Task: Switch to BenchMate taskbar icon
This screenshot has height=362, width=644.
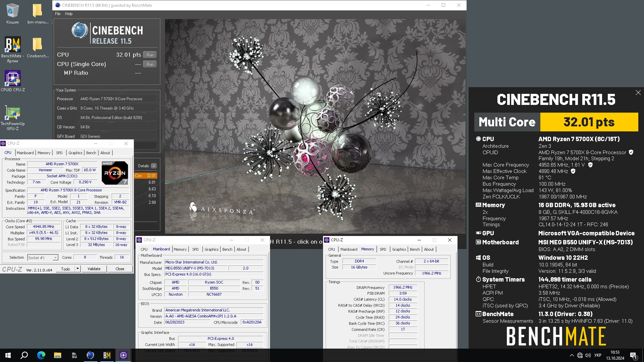Action: pos(107,355)
